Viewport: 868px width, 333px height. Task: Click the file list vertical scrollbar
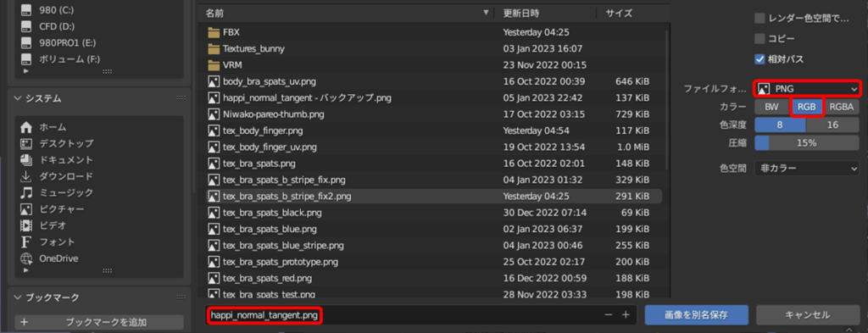click(666, 100)
